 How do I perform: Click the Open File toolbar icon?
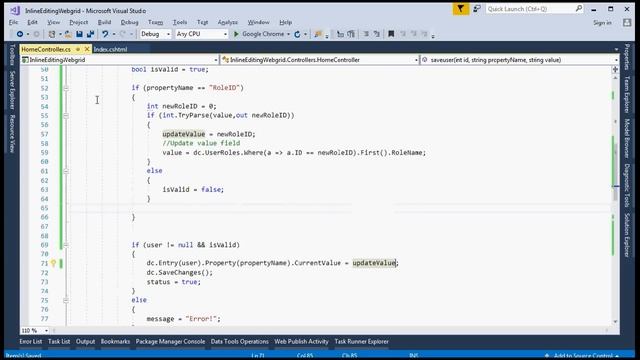pos(68,34)
